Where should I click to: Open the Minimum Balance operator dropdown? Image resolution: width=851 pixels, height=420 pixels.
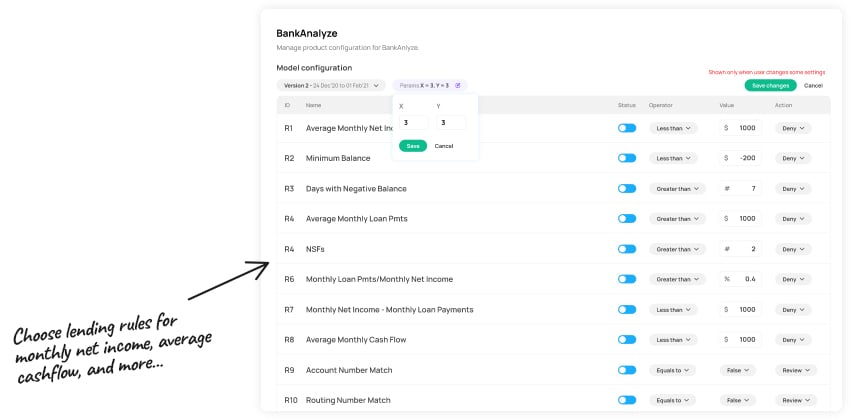click(x=673, y=158)
